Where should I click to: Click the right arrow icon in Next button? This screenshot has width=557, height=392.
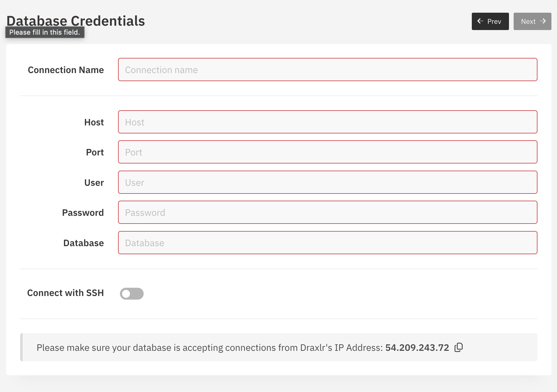click(x=543, y=21)
